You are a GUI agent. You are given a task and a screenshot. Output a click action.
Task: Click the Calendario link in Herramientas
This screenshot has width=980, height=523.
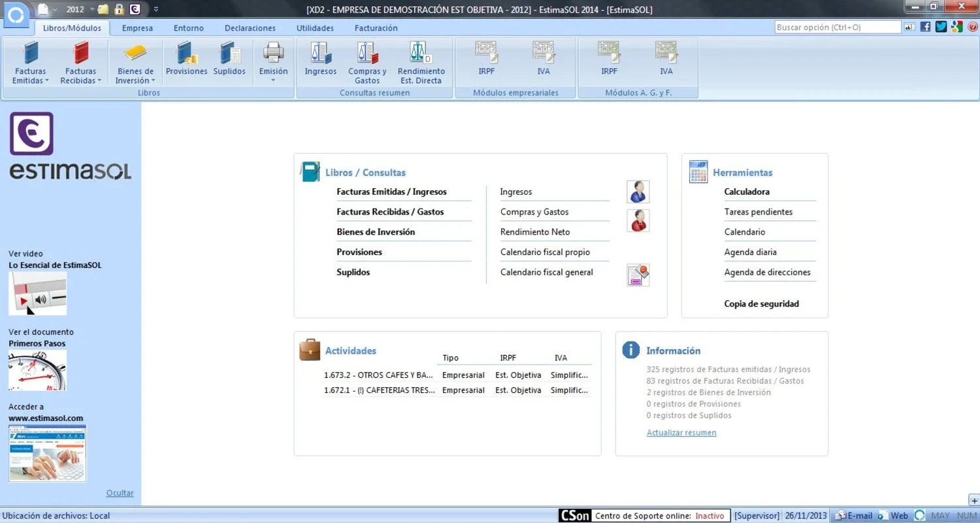[745, 232]
